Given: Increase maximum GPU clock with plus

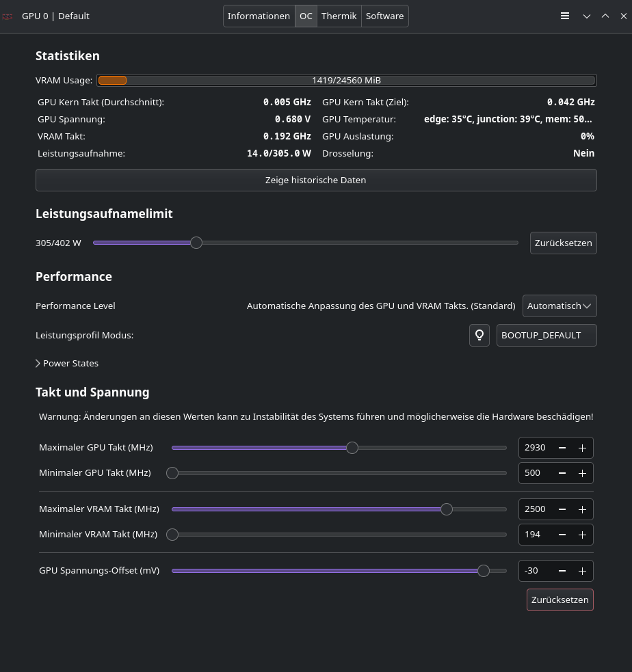Looking at the screenshot, I should click(582, 448).
